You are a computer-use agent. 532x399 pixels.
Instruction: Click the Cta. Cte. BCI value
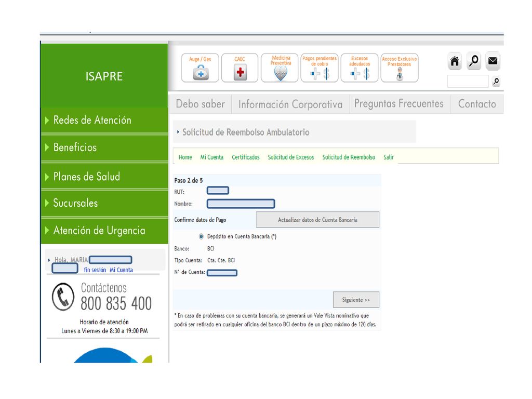(x=221, y=260)
